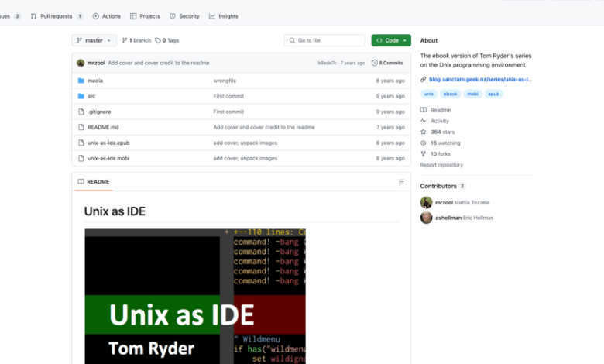Click the unix-as-ide.epub file icon
Viewport: 604px width, 364px height.
pos(81,143)
